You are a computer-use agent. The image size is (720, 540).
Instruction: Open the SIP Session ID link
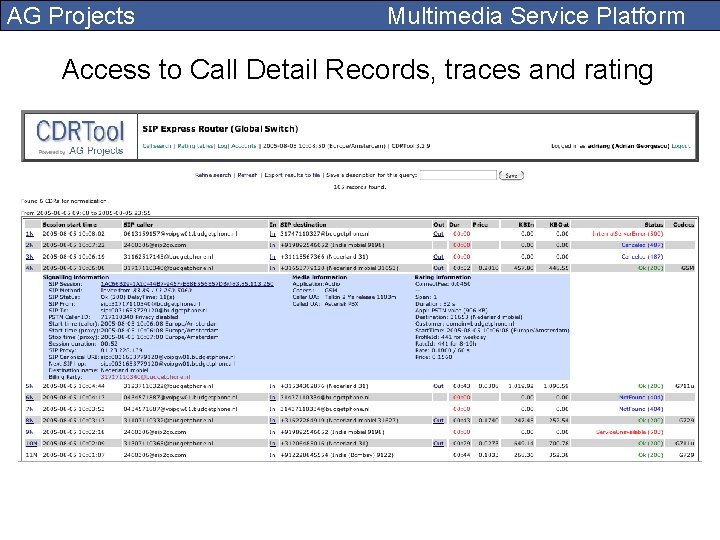tap(187, 284)
